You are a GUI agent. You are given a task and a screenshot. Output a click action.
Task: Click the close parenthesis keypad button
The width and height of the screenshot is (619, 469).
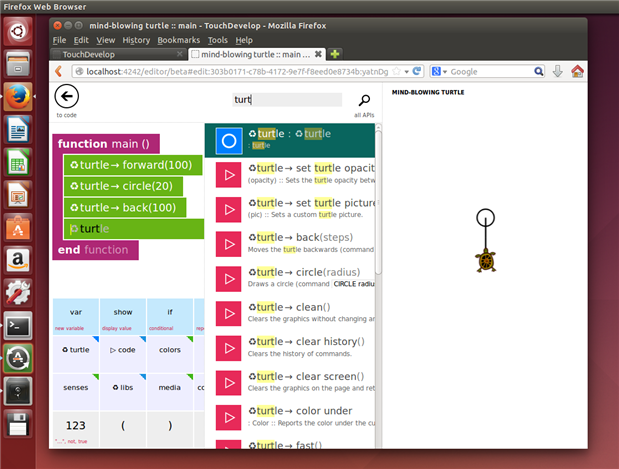[170, 429]
